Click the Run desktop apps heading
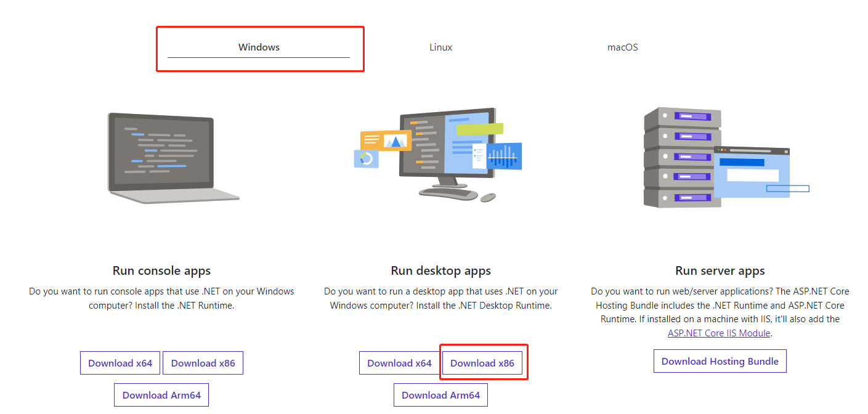The image size is (868, 414). click(440, 270)
